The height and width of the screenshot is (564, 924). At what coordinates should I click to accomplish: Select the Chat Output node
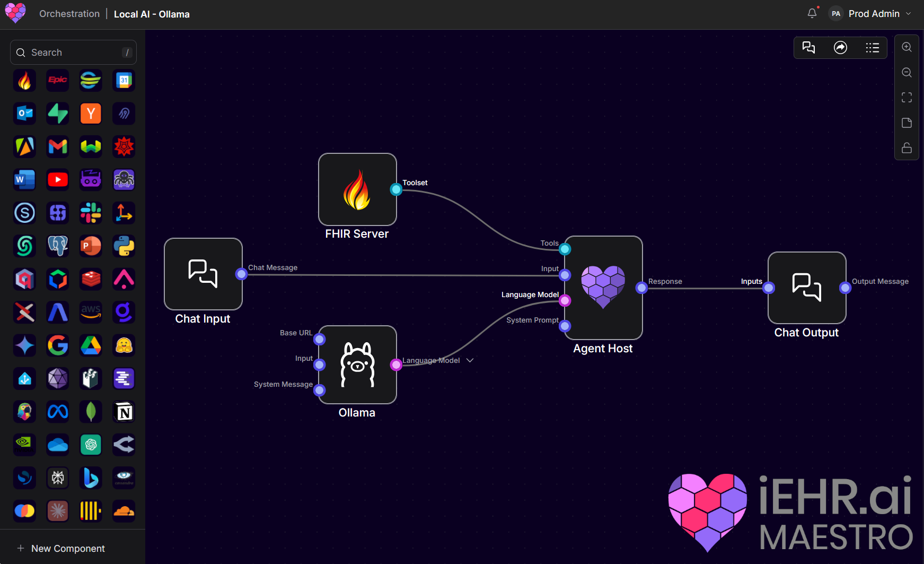[x=807, y=288]
